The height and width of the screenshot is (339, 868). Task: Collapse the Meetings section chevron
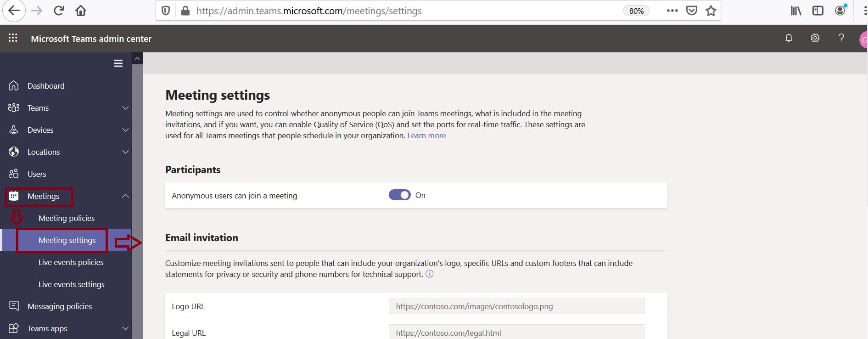pyautogui.click(x=125, y=196)
